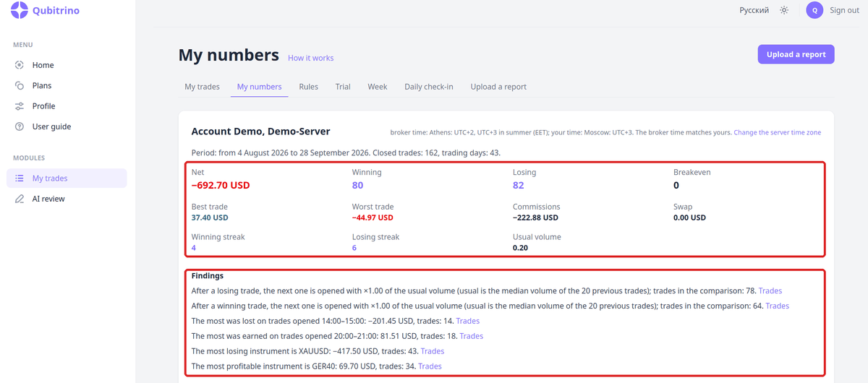Open the Upload a report tab
868x383 pixels.
click(x=498, y=87)
